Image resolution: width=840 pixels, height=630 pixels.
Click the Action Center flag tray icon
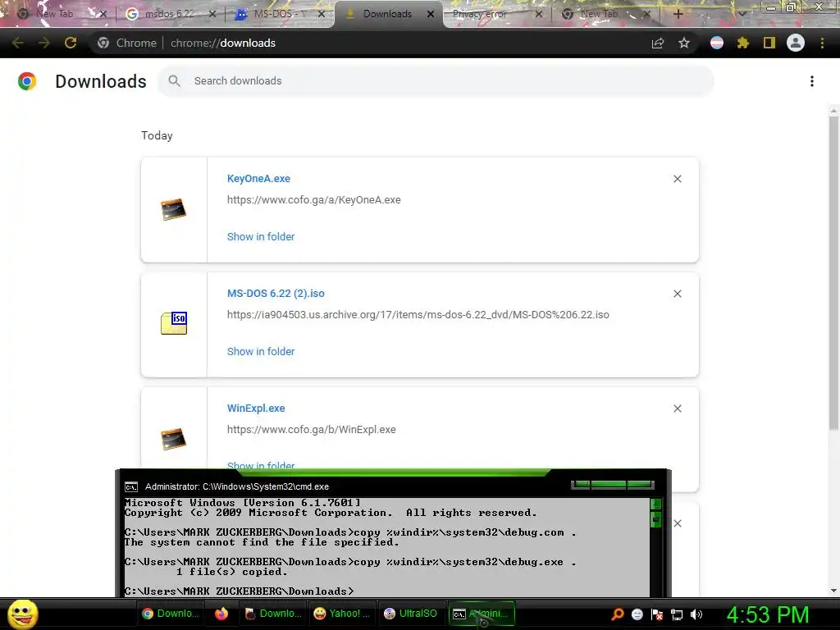[657, 614]
